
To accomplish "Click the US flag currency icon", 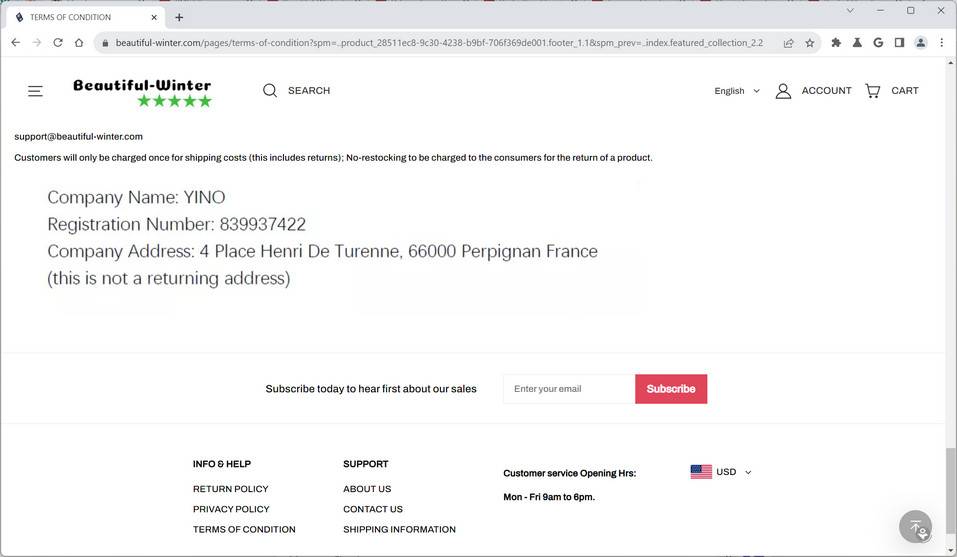I will click(701, 472).
